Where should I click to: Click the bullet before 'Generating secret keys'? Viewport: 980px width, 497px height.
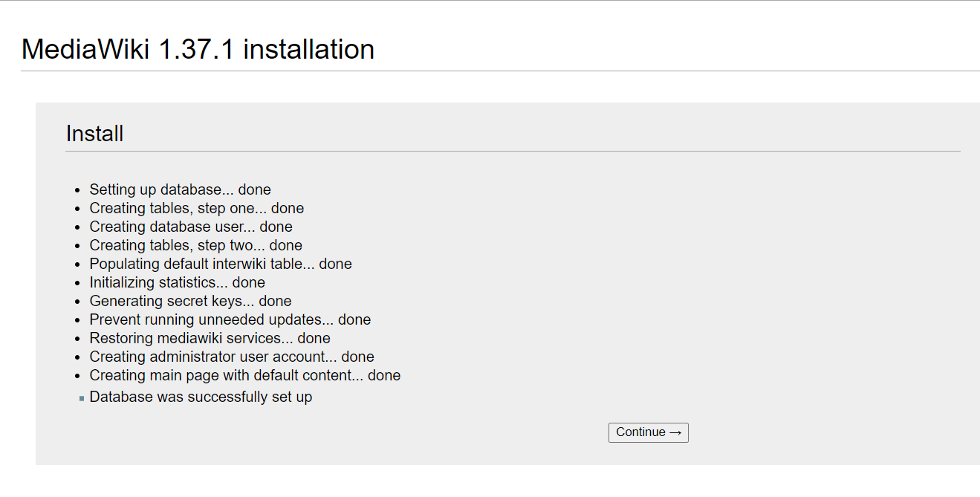(79, 301)
